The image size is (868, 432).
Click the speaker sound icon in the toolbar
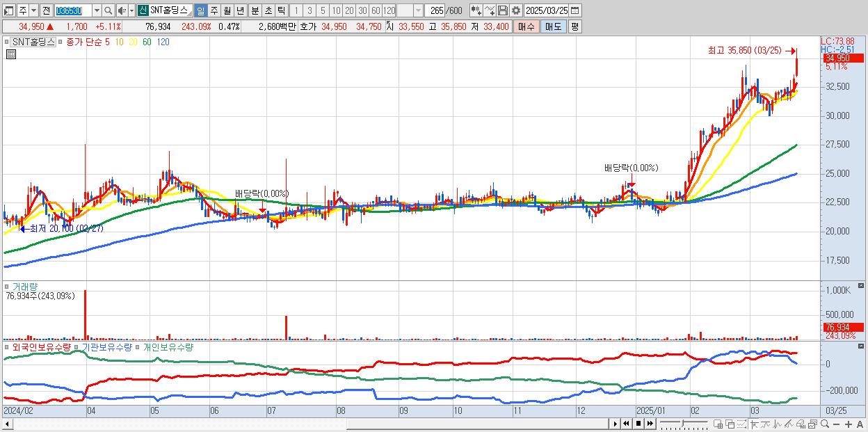click(x=121, y=10)
